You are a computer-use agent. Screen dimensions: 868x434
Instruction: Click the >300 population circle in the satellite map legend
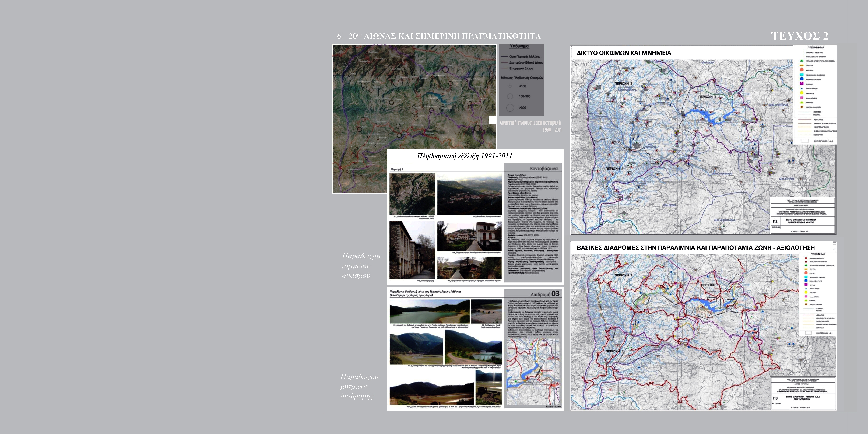[x=510, y=107]
